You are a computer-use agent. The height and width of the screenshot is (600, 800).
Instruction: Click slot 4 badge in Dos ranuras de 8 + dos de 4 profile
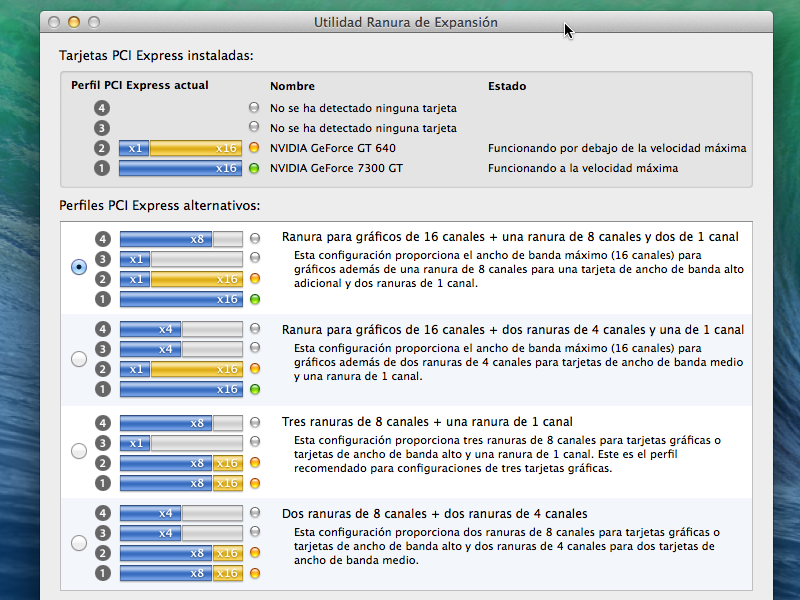coord(103,513)
